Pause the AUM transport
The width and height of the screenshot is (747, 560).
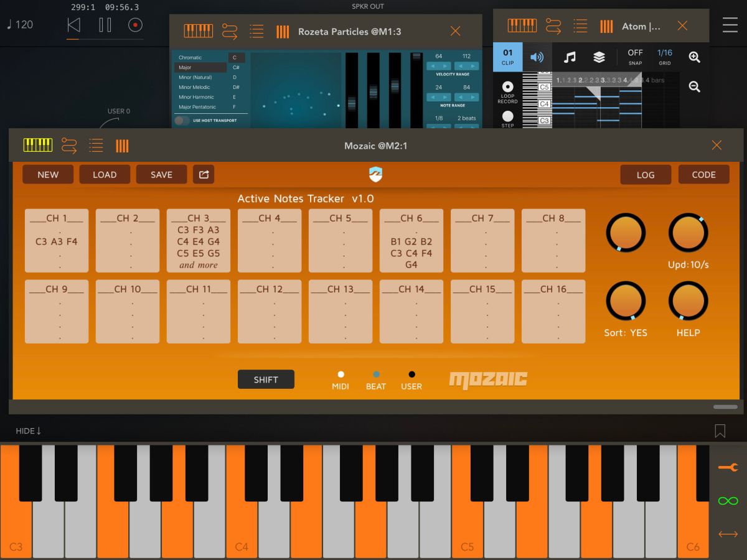coord(105,25)
